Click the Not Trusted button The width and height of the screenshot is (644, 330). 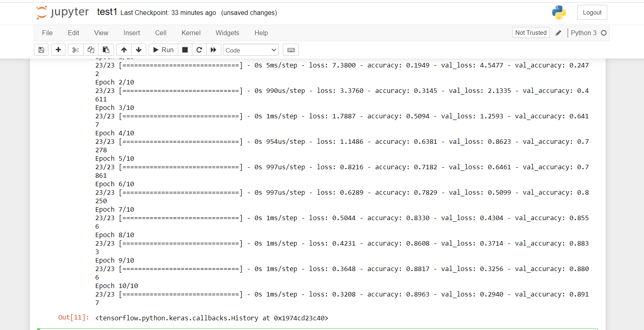pos(531,33)
